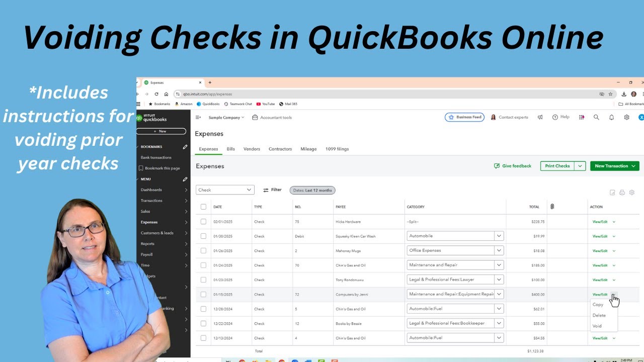
Task: Click the export icon above the table
Action: click(612, 192)
